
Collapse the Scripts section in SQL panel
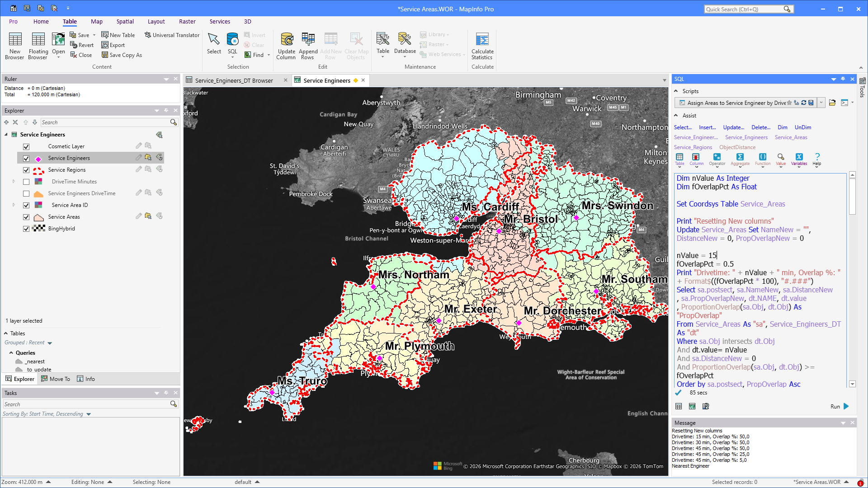[676, 91]
